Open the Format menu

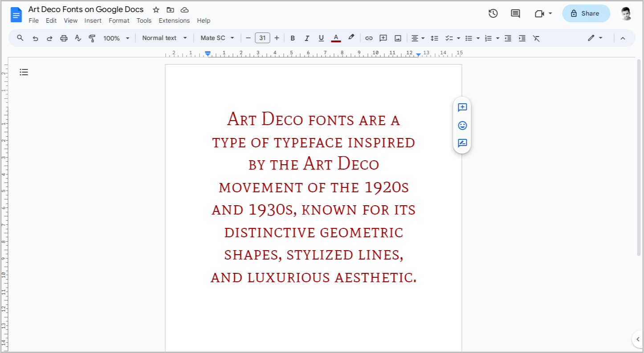(119, 20)
